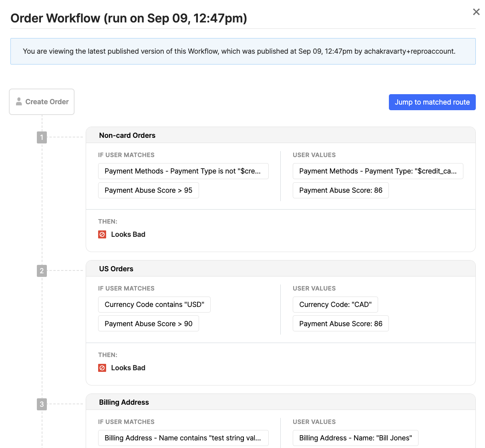
Task: Click route step number 1 marker
Action: click(42, 137)
